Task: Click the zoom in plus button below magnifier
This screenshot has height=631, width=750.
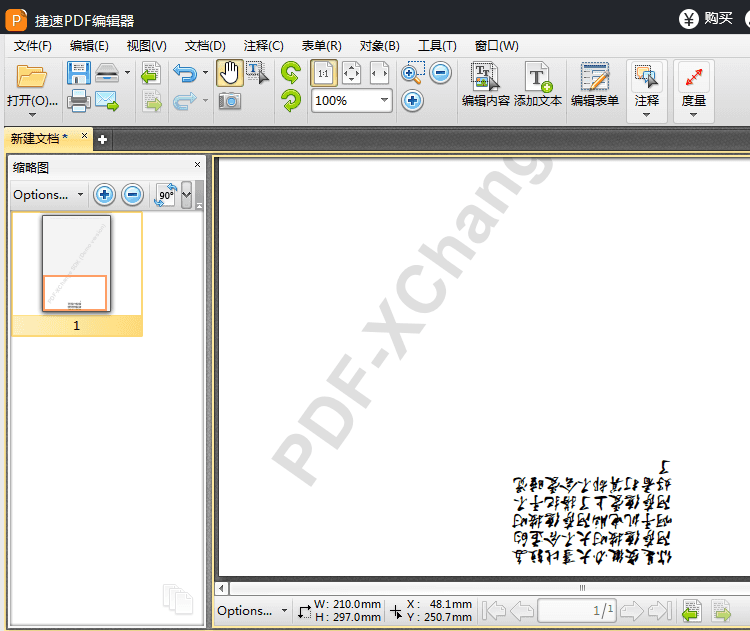Action: point(412,101)
